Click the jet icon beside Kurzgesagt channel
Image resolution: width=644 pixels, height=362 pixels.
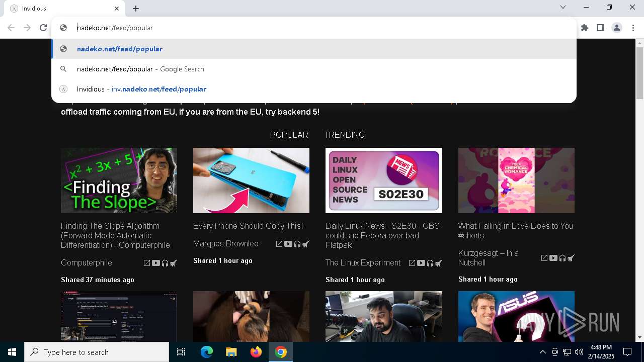pos(571,258)
